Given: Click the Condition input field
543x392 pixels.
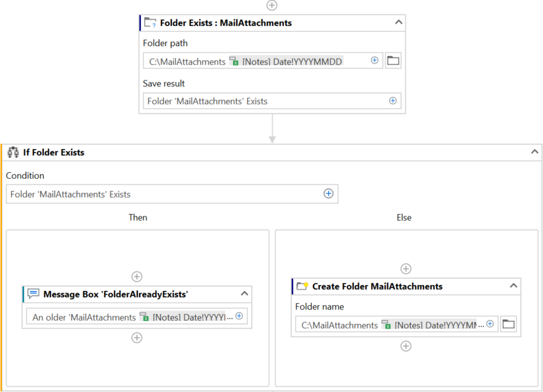Looking at the screenshot, I should [x=166, y=194].
